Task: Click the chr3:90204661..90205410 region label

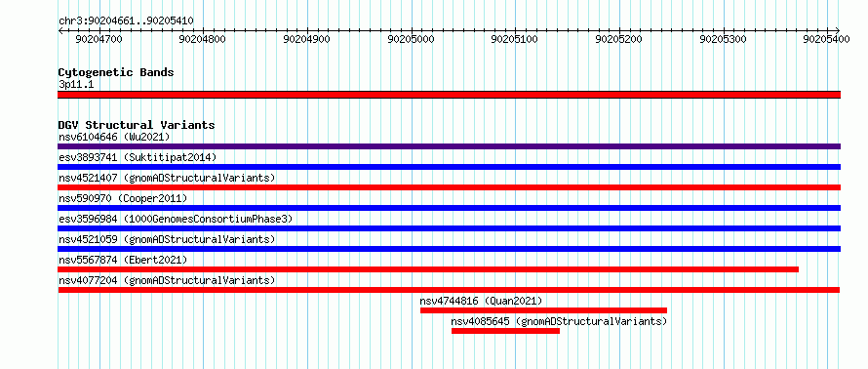Action: coord(126,21)
